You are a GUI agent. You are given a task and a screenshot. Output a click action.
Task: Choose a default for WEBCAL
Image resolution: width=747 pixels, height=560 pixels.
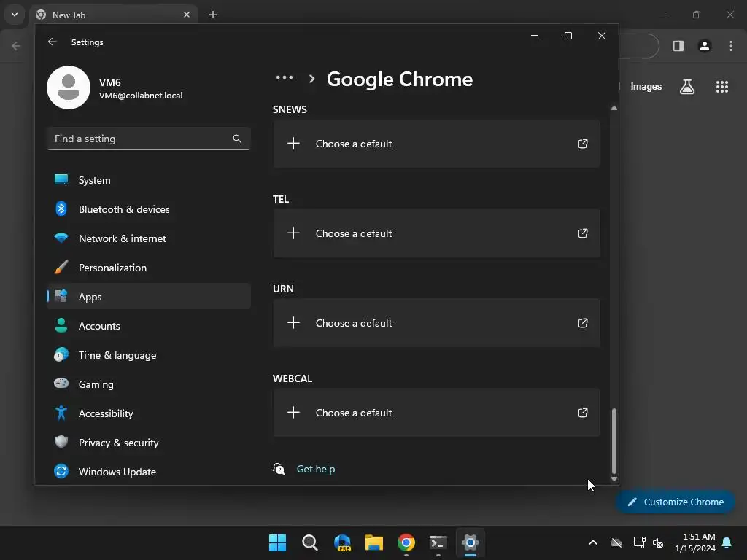pos(436,413)
